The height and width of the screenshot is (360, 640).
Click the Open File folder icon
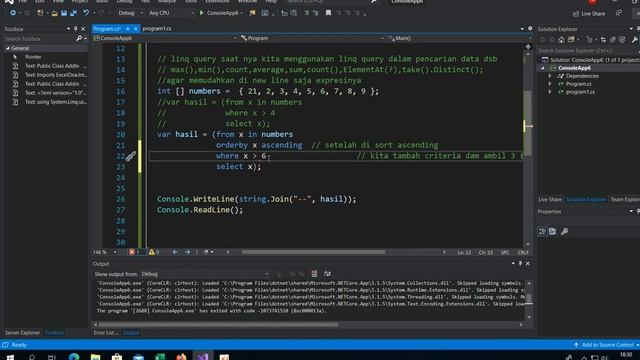[x=54, y=13]
